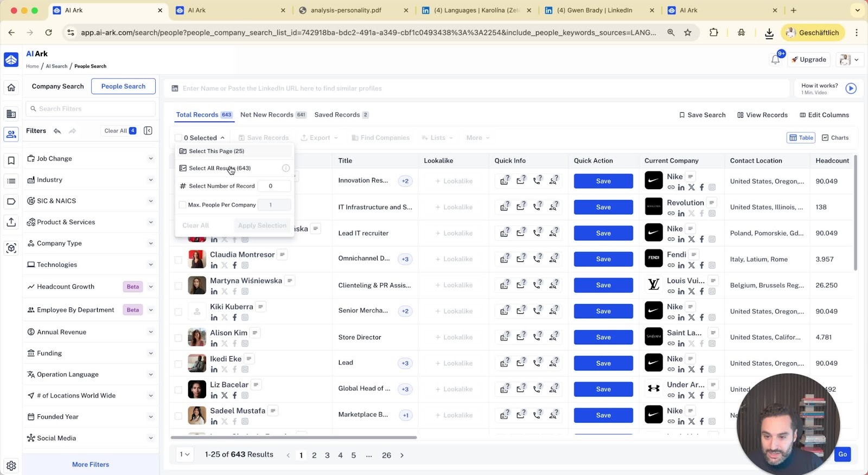Play the How it works video

click(x=851, y=88)
